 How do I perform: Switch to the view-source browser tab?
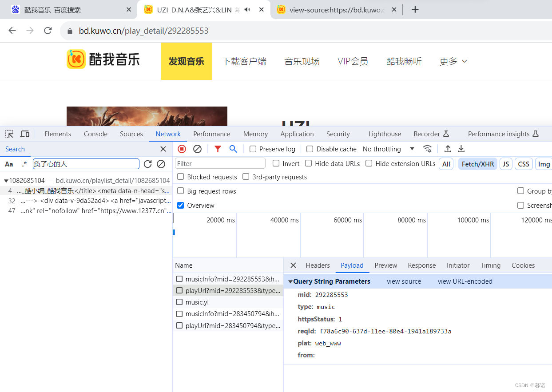(338, 10)
